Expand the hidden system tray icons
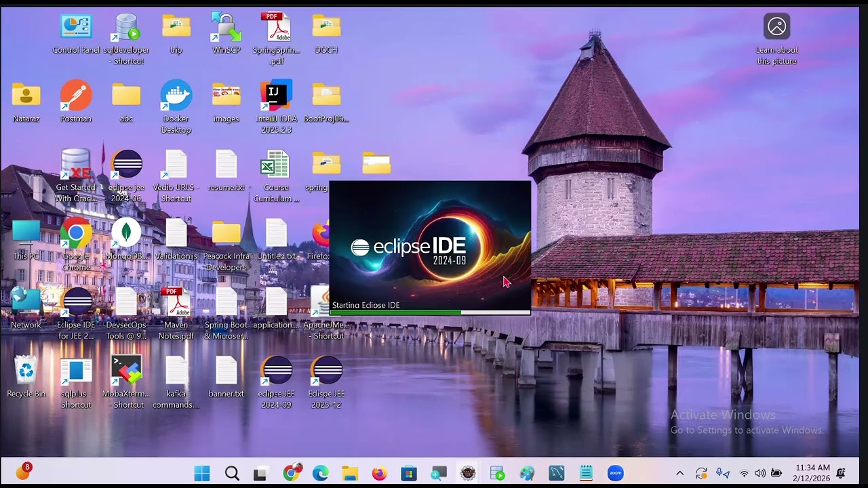 point(679,473)
